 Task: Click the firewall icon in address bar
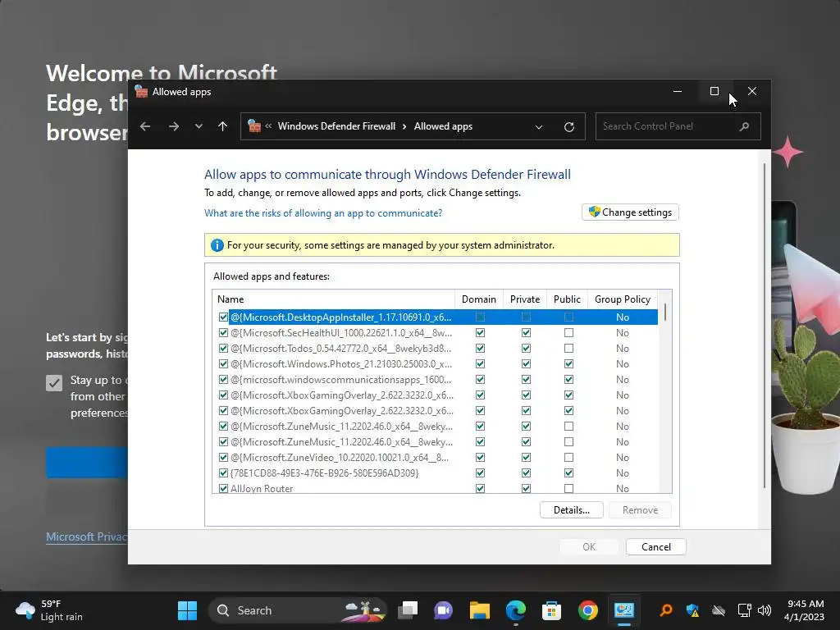pyautogui.click(x=254, y=126)
